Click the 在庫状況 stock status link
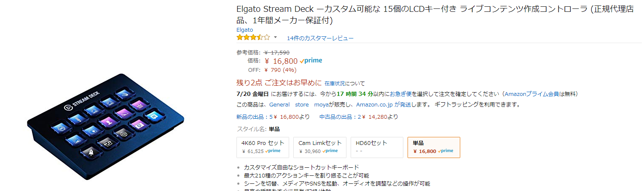 click(x=335, y=84)
